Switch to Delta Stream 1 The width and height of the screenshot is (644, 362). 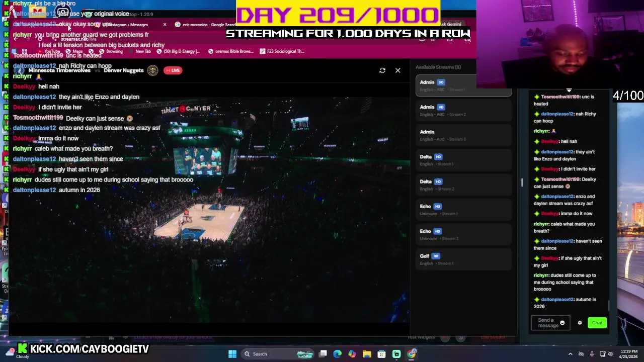click(463, 160)
